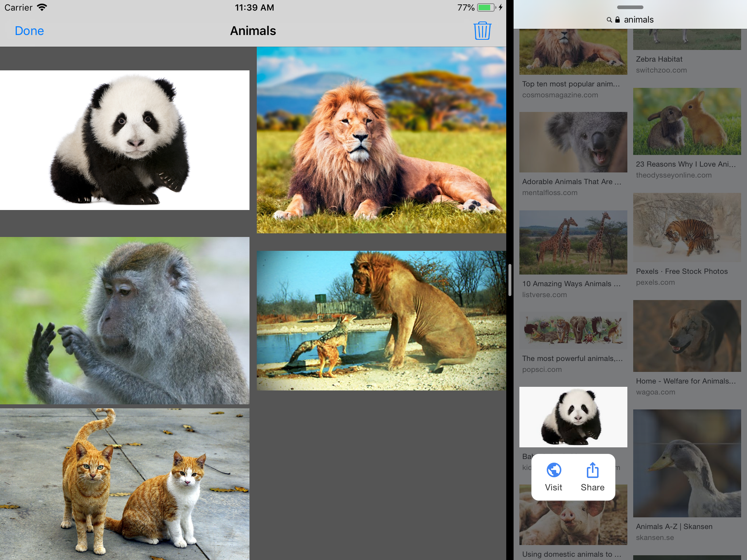The width and height of the screenshot is (747, 560).
Task: Tap the Share icon in popup
Action: (x=592, y=470)
